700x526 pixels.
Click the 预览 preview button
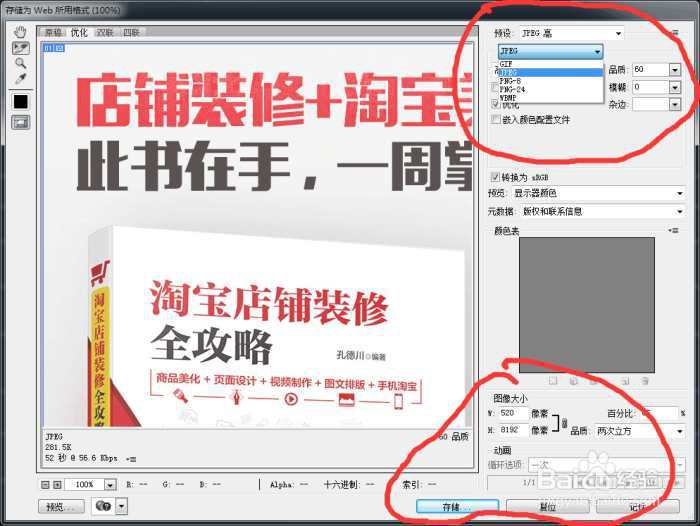(61, 506)
